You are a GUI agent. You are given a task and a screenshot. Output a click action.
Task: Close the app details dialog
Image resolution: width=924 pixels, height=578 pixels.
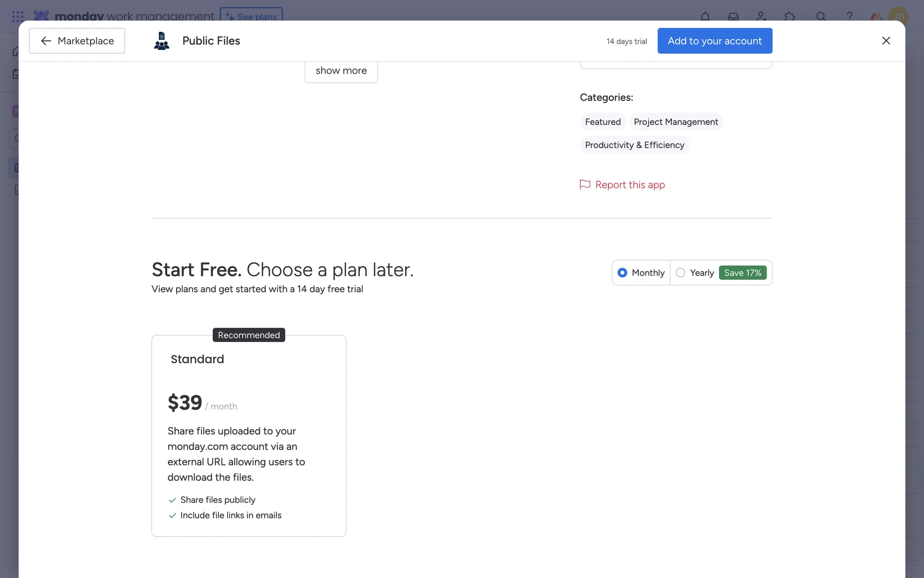[x=886, y=41]
